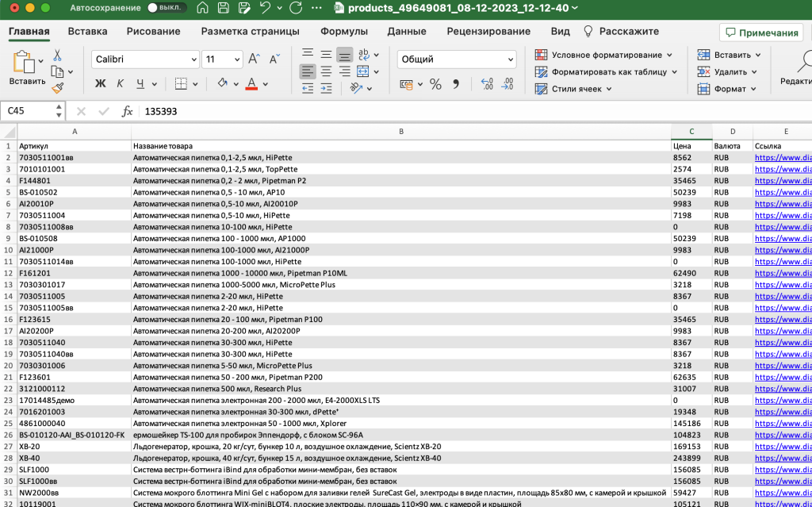Viewport: 812px width, 507px height.
Task: Open the Общий number format dropdown
Action: (509, 60)
